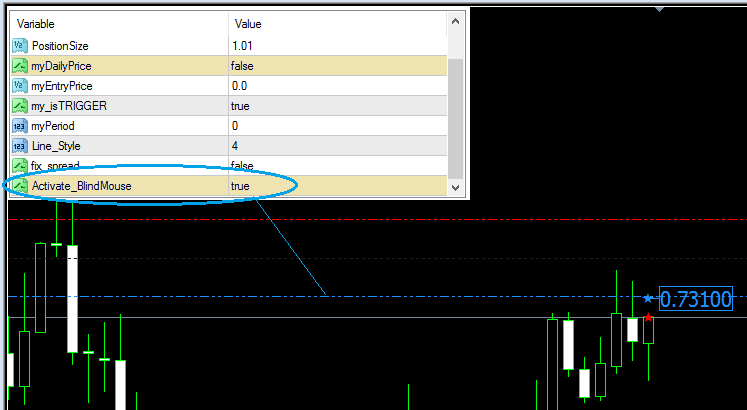Click the scrollbar down arrow
Viewport: 747px width, 410px height.
[x=455, y=187]
